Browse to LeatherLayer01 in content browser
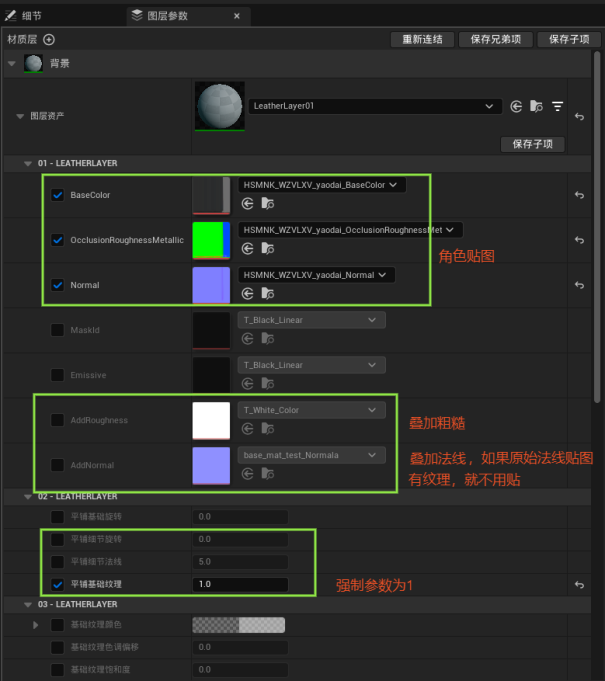 [537, 106]
